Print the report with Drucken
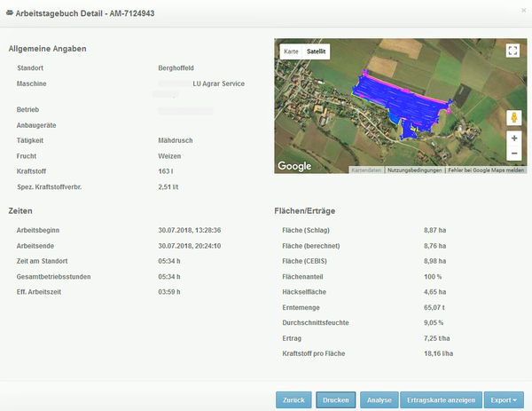This screenshot has height=411, width=532. (335, 399)
